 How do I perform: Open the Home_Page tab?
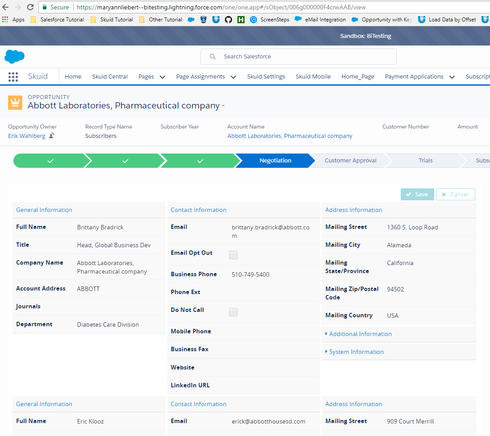coord(358,77)
